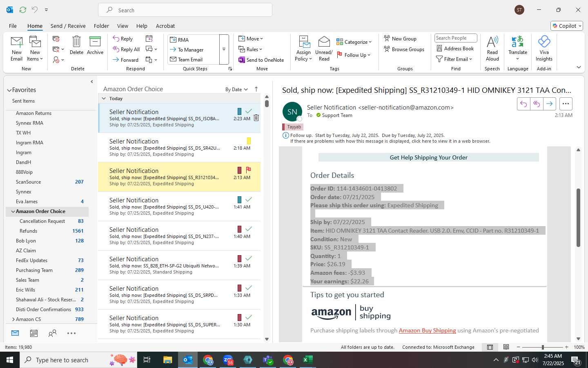
Task: Click the top Search box
Action: click(x=185, y=10)
